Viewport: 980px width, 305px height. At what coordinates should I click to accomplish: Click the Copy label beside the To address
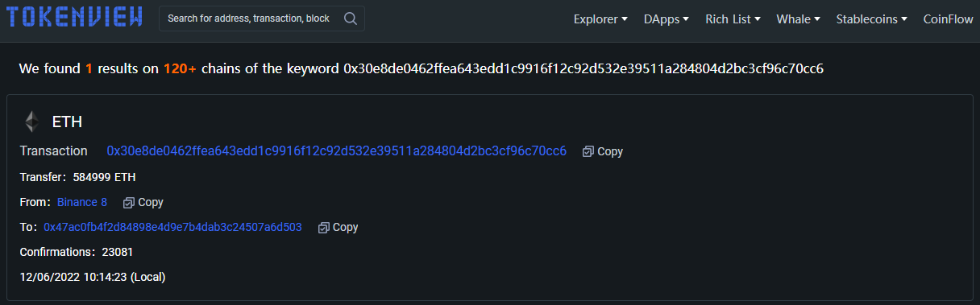[346, 228]
